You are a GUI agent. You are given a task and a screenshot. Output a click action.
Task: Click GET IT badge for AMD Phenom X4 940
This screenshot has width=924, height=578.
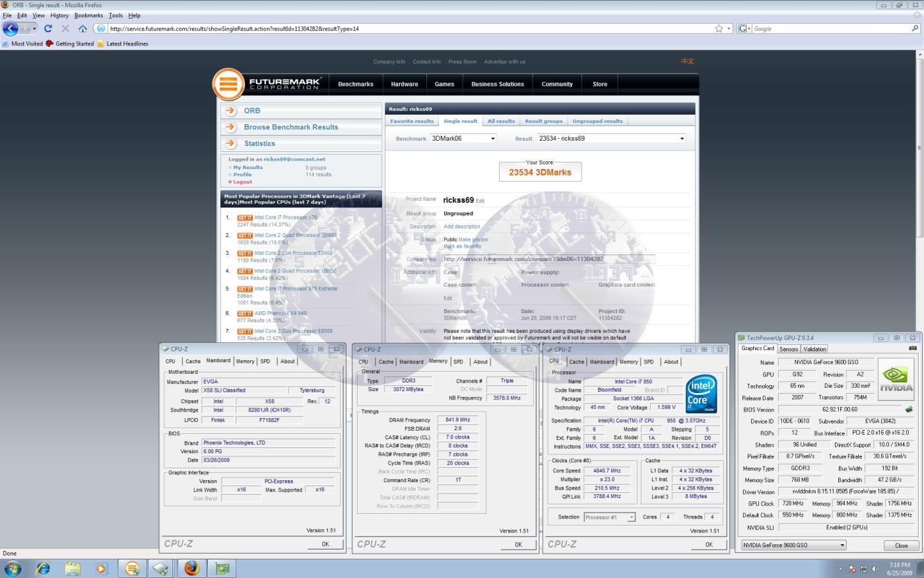245,314
